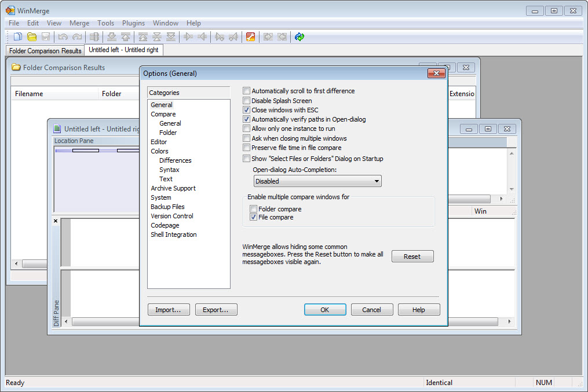Image resolution: width=588 pixels, height=392 pixels.
Task: Click the Import... button
Action: (169, 310)
